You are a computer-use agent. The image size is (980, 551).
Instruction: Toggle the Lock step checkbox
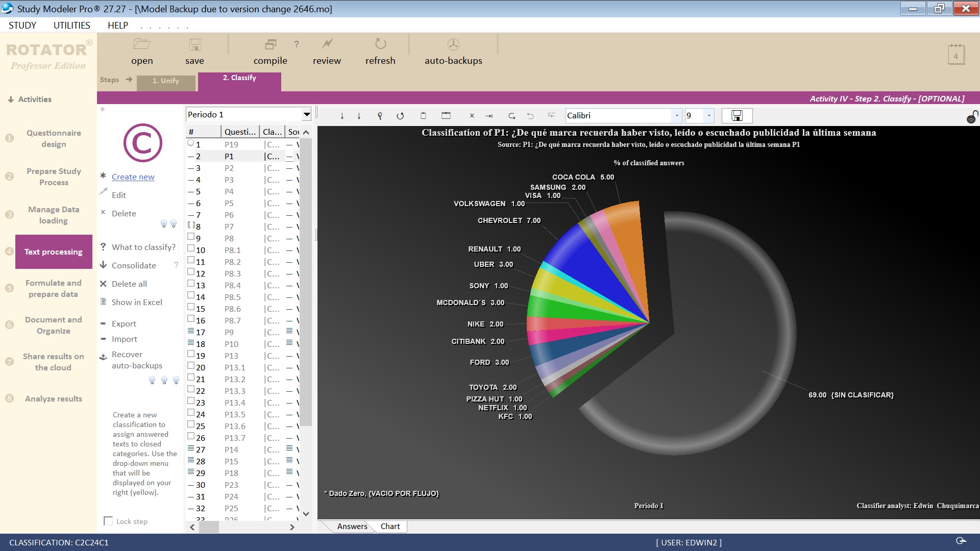click(108, 521)
